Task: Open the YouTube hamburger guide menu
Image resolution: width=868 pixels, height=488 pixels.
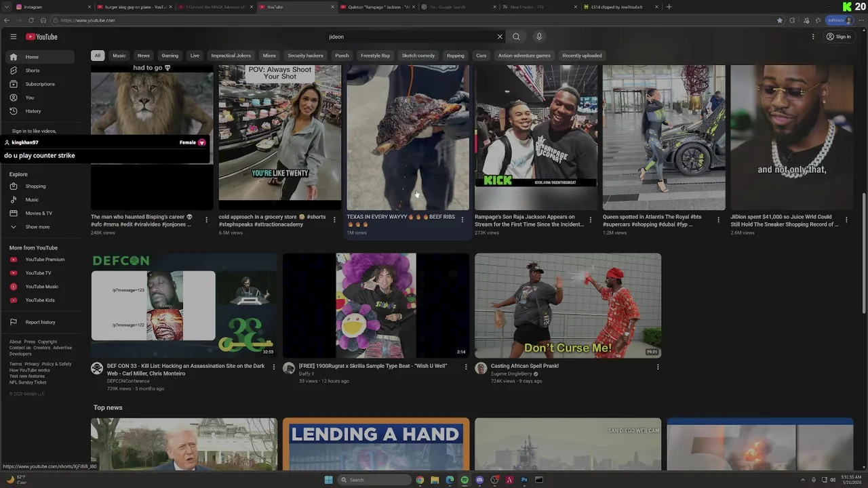Action: tap(13, 37)
